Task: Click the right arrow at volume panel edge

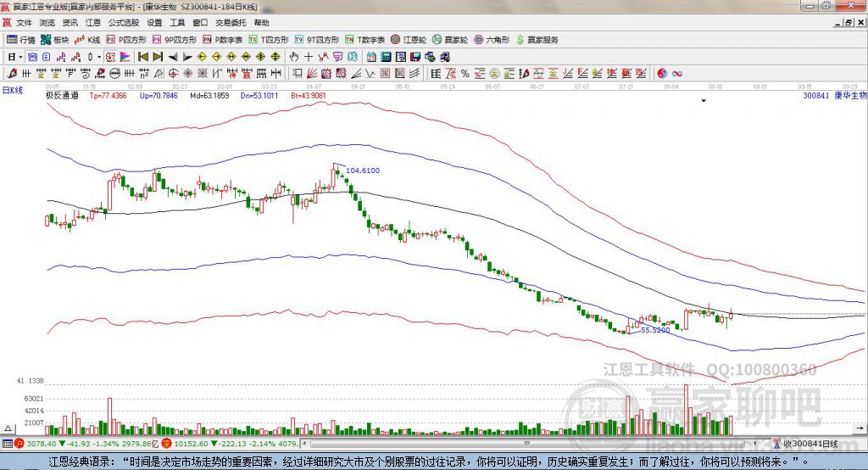Action: (860, 428)
